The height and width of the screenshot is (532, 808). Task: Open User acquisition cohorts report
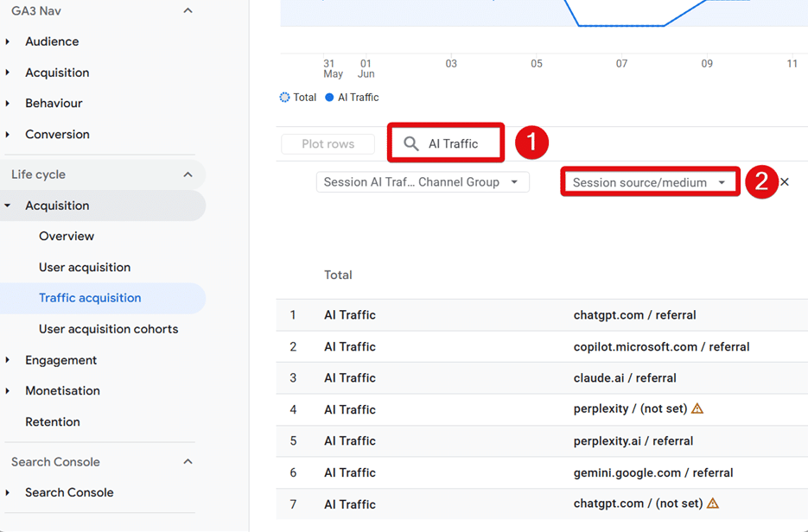point(108,329)
